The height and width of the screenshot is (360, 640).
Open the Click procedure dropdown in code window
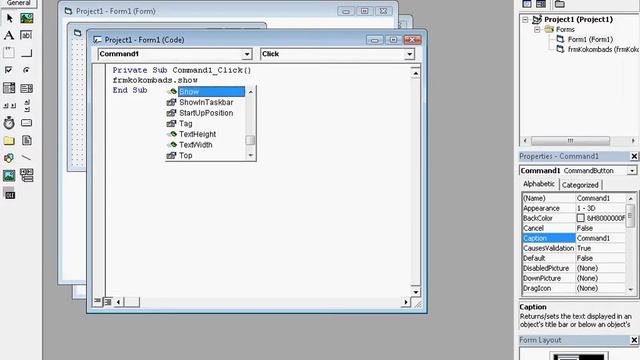pos(409,54)
